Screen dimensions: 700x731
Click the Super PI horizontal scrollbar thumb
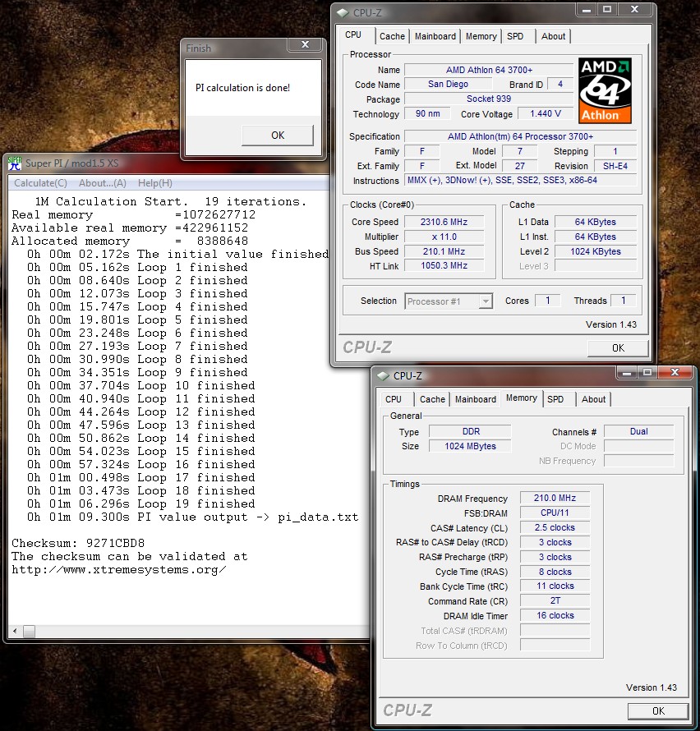point(29,632)
